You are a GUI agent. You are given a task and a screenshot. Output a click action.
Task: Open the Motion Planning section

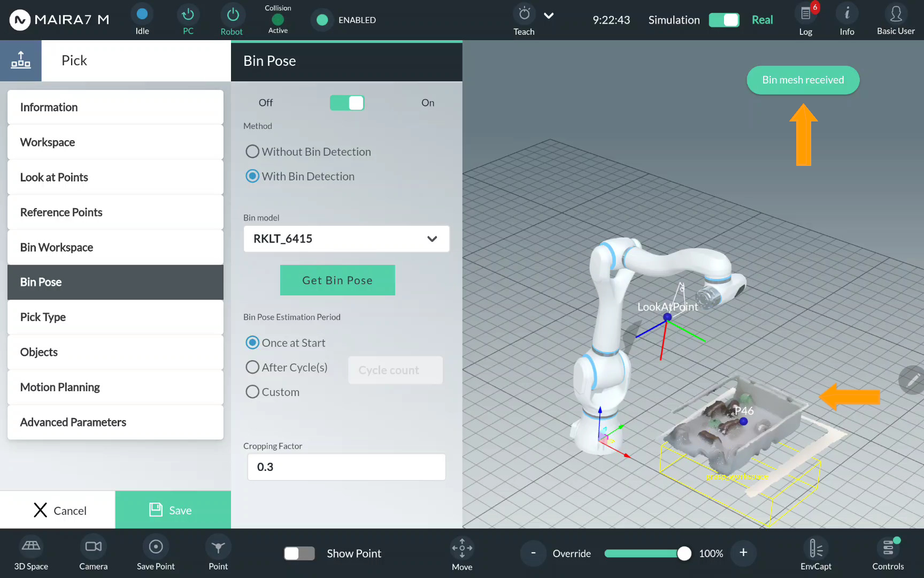coord(115,387)
